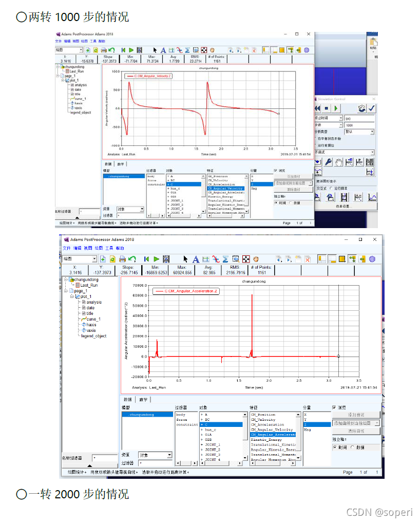Click gear settings icon in Angular Acceleration window
The width and height of the screenshot is (420, 523).
point(372,259)
